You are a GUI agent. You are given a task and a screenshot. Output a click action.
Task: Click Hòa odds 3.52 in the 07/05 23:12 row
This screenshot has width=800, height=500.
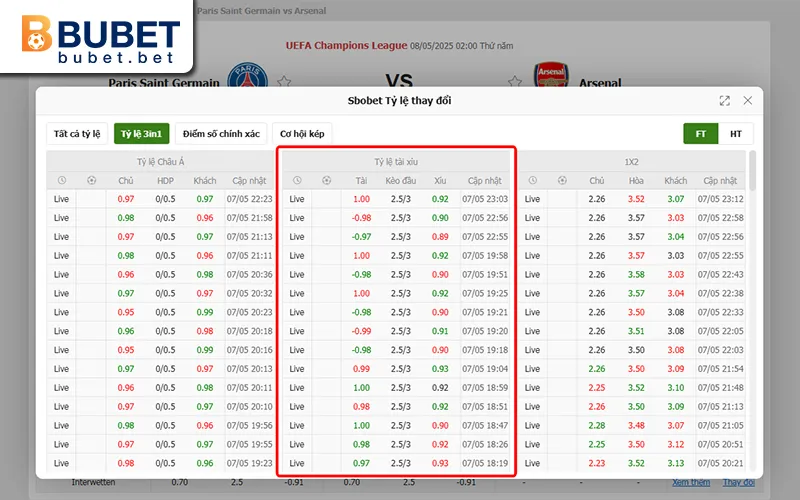click(x=636, y=199)
